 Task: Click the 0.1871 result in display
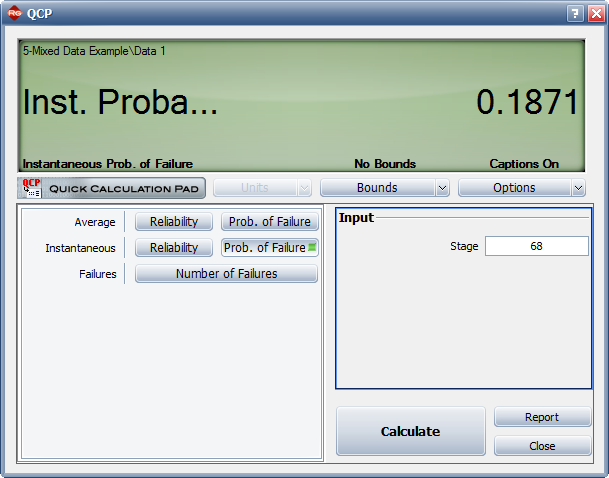(x=527, y=102)
